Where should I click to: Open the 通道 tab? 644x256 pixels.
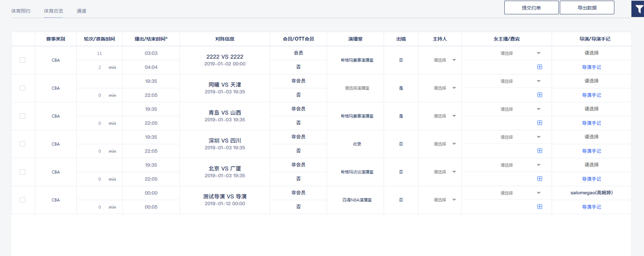(81, 11)
